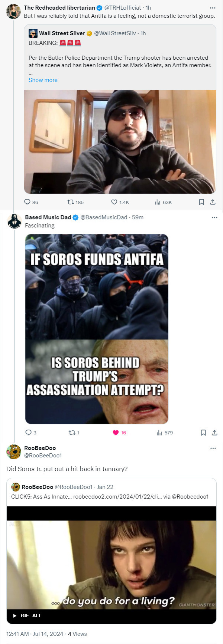This screenshot has width=223, height=644.
Task: Open more options for RooBeeDoo's post
Action: pyautogui.click(x=213, y=448)
